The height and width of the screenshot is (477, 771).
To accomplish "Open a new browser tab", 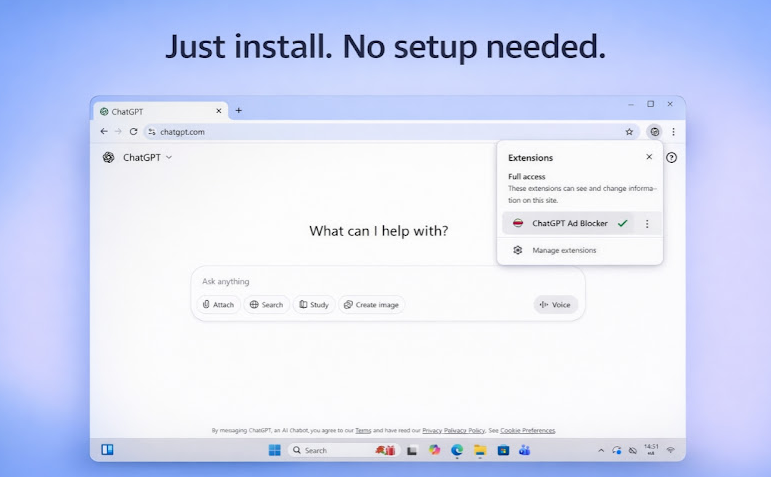I will click(x=238, y=111).
